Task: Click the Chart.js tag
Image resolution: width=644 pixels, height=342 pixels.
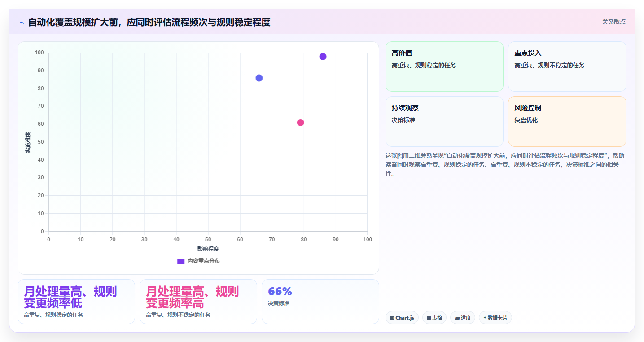Action: point(402,318)
